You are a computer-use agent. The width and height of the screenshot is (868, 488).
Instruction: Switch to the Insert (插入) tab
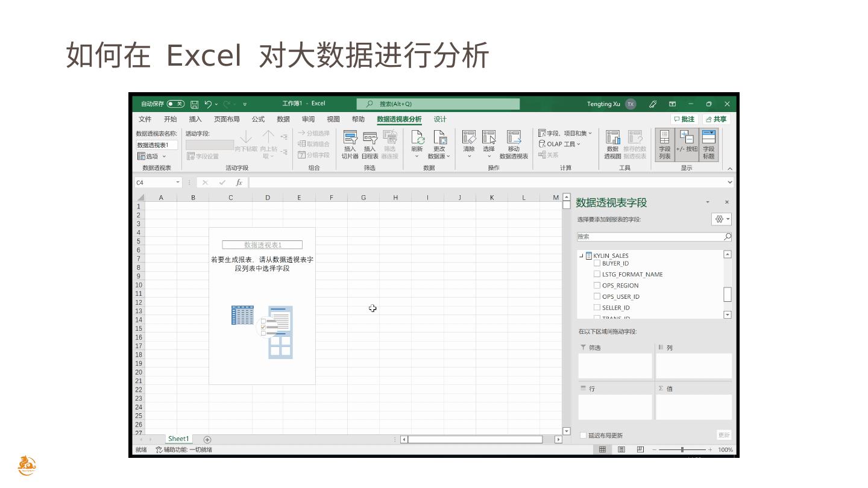(195, 119)
